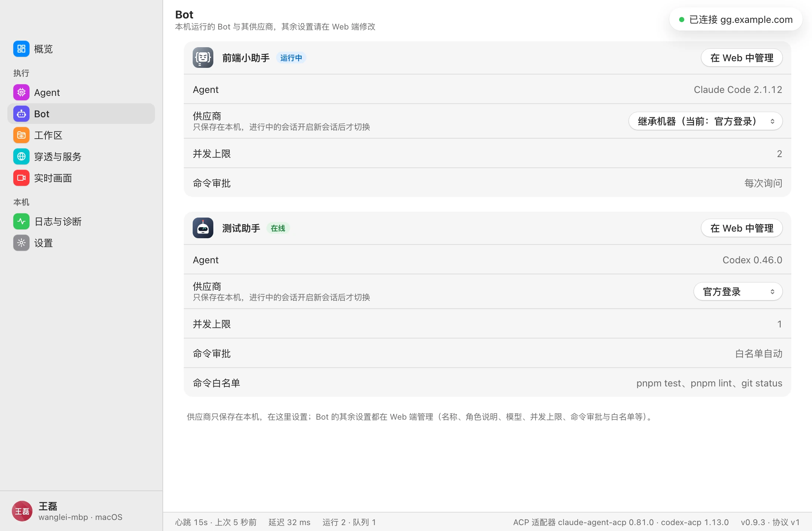The width and height of the screenshot is (812, 531).
Task: Open 前端小助手 供应商 dropdown 继承机器
Action: click(x=705, y=121)
